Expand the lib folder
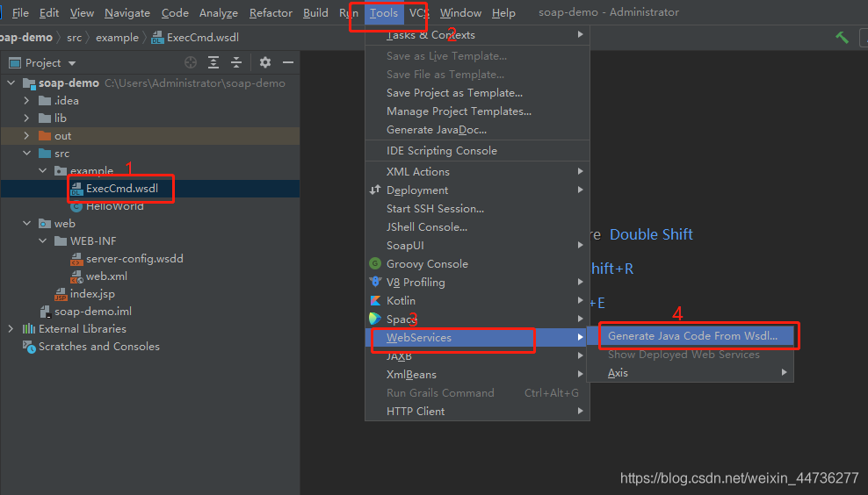The image size is (868, 495). (26, 118)
